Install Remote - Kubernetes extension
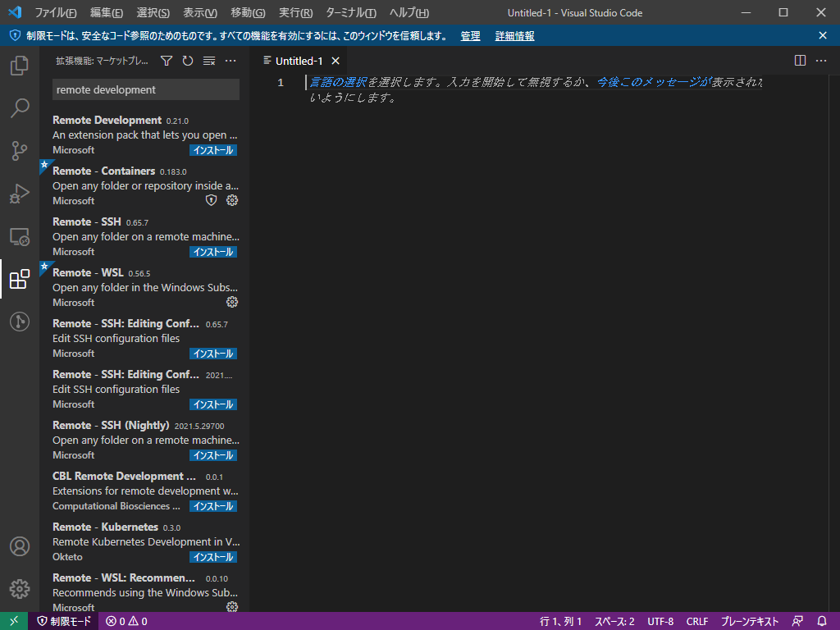The height and width of the screenshot is (630, 840). [x=213, y=557]
